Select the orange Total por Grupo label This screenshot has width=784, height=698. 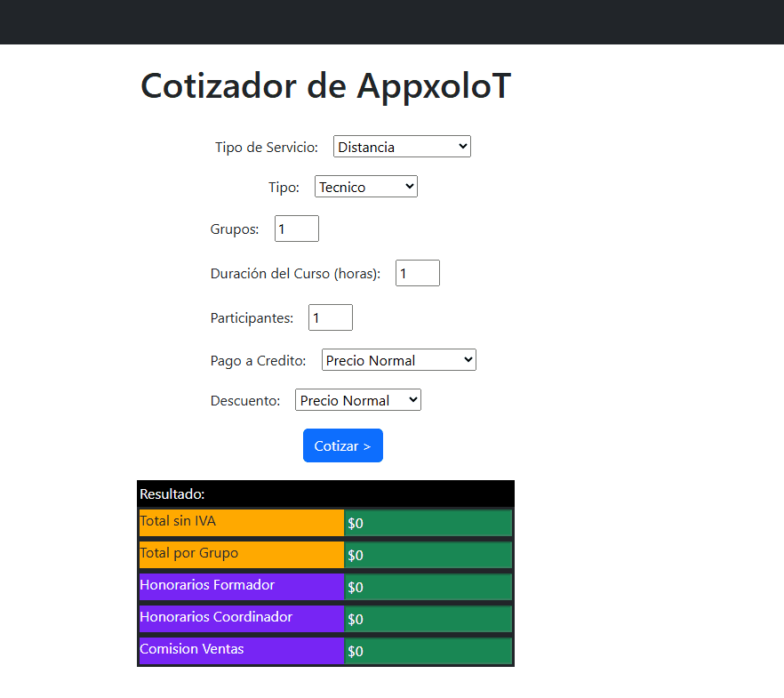coord(241,555)
